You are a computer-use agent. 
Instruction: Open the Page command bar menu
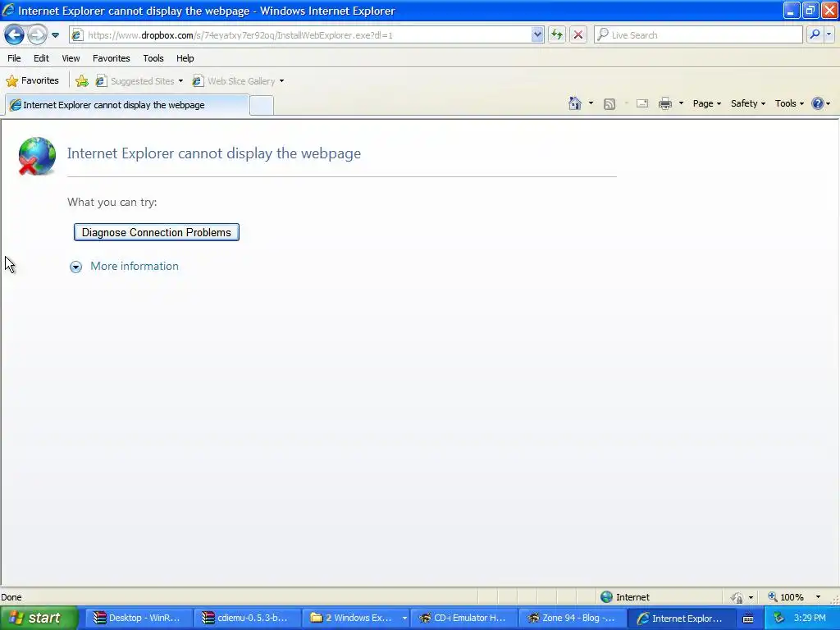(706, 104)
